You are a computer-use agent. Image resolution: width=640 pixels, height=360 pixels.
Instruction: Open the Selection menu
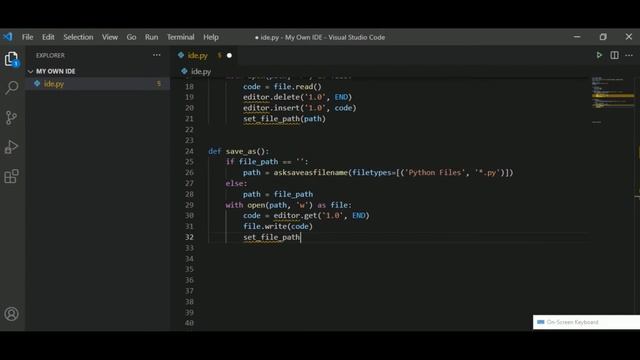(78, 37)
